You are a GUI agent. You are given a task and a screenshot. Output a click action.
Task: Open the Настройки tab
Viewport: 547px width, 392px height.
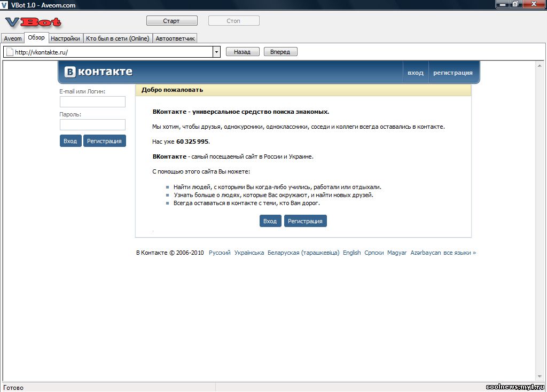(65, 38)
